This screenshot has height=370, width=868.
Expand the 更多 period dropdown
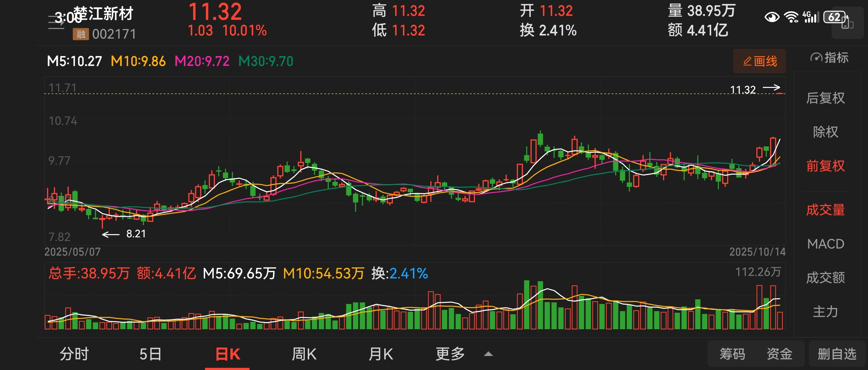(450, 354)
